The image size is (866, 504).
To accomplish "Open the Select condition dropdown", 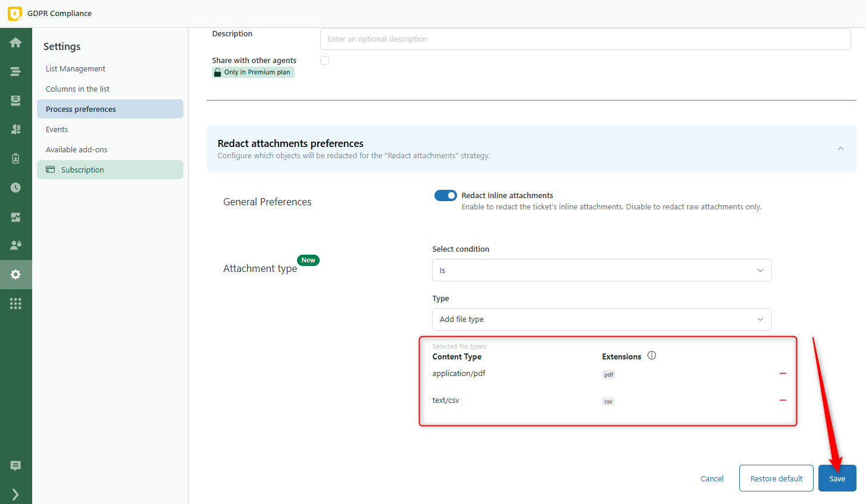I will pyautogui.click(x=602, y=270).
